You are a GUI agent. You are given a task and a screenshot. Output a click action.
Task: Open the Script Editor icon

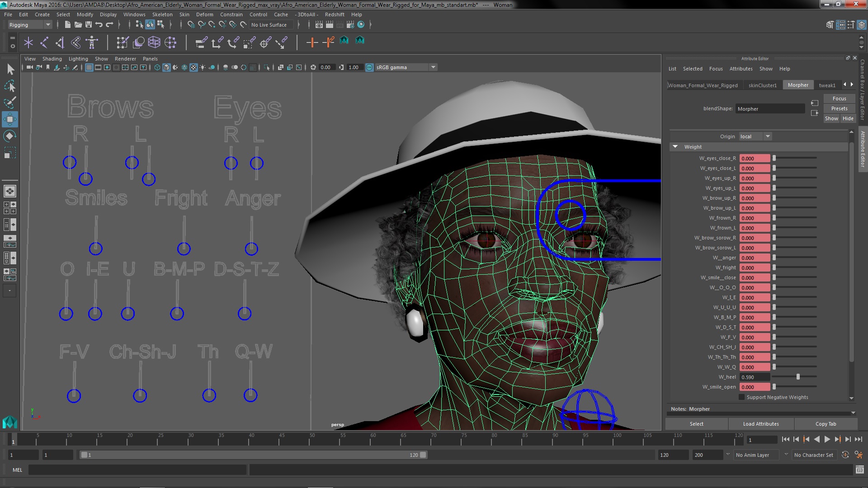(859, 470)
